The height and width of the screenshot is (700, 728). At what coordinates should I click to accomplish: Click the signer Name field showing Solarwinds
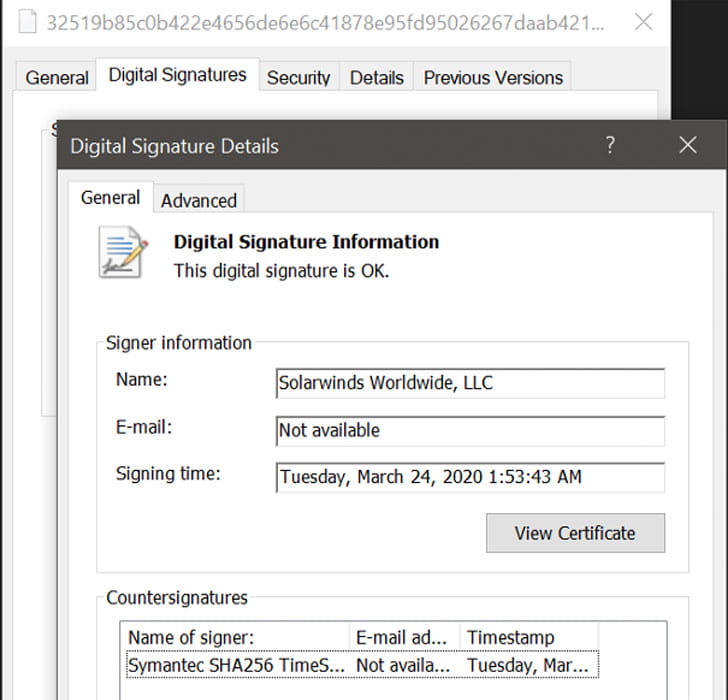(470, 383)
